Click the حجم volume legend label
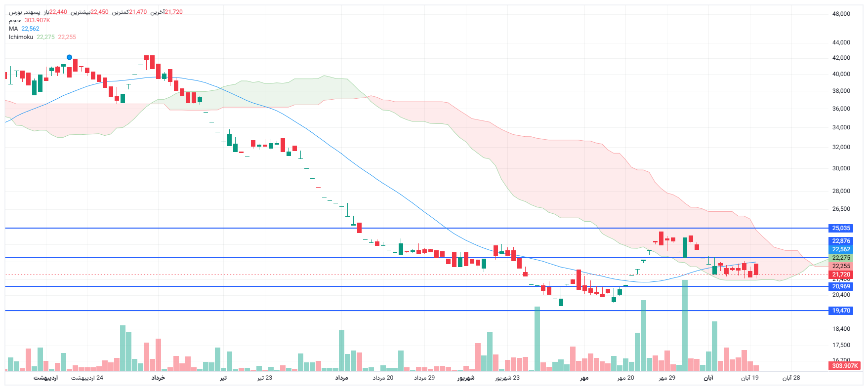The height and width of the screenshot is (390, 868). coord(15,20)
